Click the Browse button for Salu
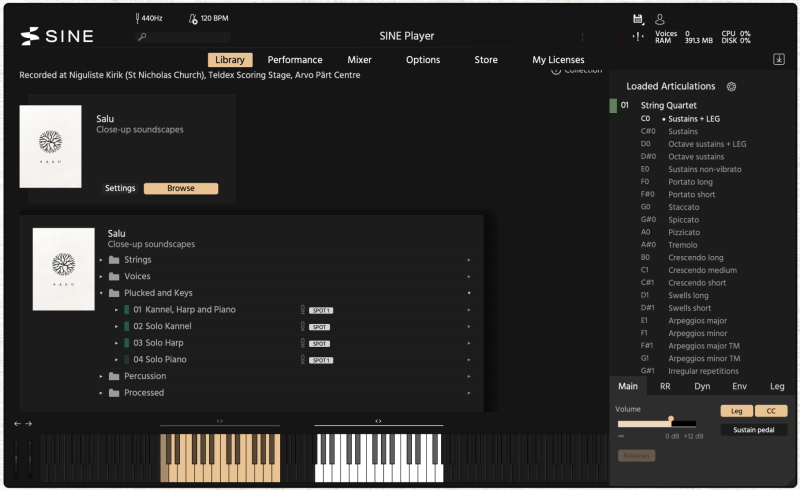Screen dimensions: 800x490 click(181, 188)
